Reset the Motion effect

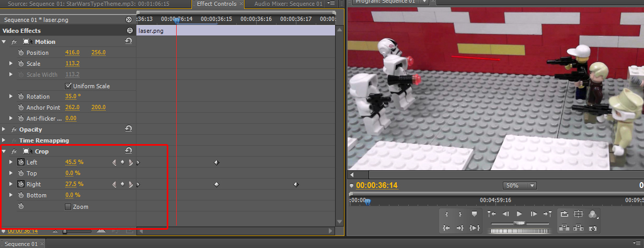pos(129,41)
